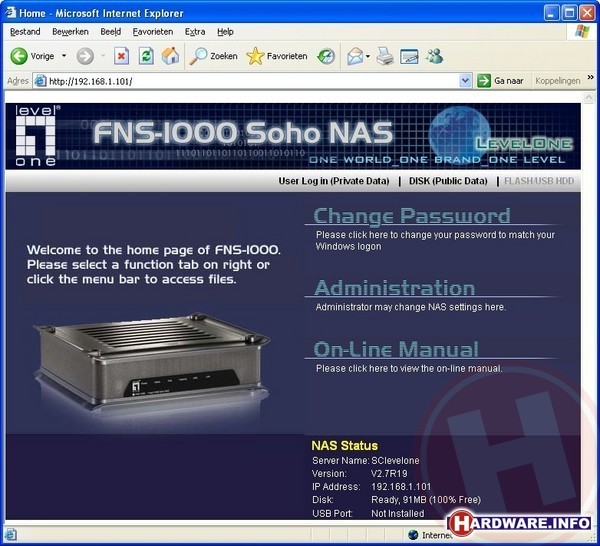The image size is (600, 546).
Task: Open the history clock icon
Action: pyautogui.click(x=326, y=56)
